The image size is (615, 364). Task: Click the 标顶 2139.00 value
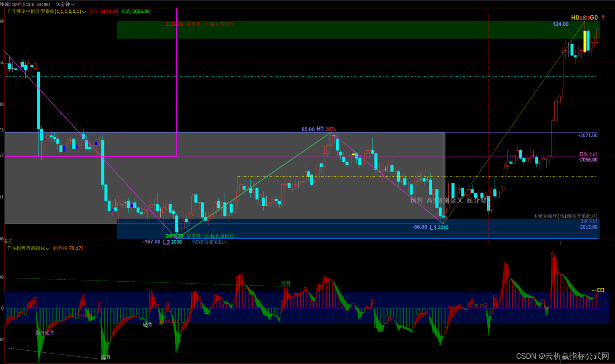click(104, 12)
